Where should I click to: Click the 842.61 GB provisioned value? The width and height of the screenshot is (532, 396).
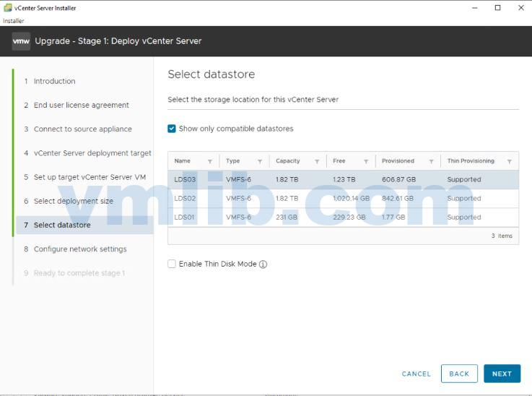coord(398,198)
